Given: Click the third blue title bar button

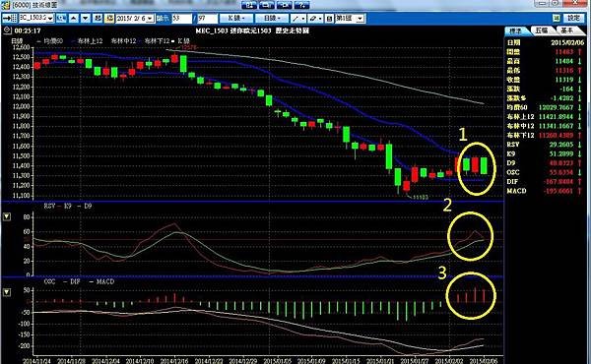Looking at the screenshot, I should (x=285, y=5).
